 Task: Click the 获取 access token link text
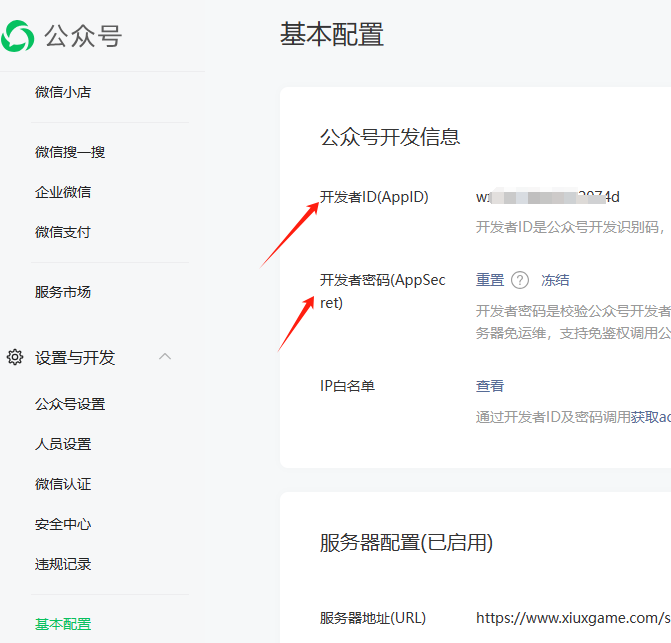650,417
